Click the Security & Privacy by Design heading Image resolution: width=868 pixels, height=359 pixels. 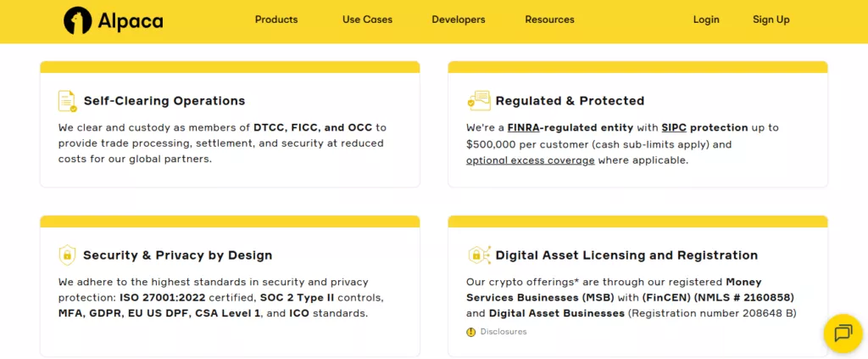pyautogui.click(x=178, y=255)
